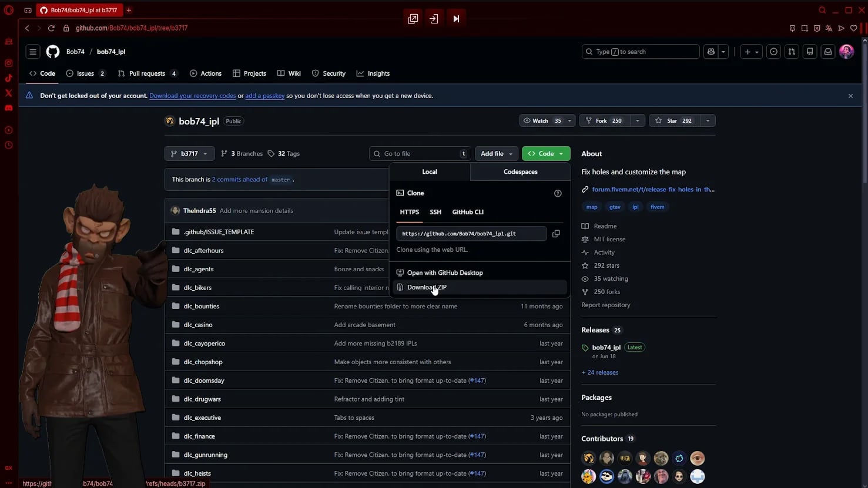Click the clone help question mark icon
Screen dimensions: 868x488
(558, 193)
